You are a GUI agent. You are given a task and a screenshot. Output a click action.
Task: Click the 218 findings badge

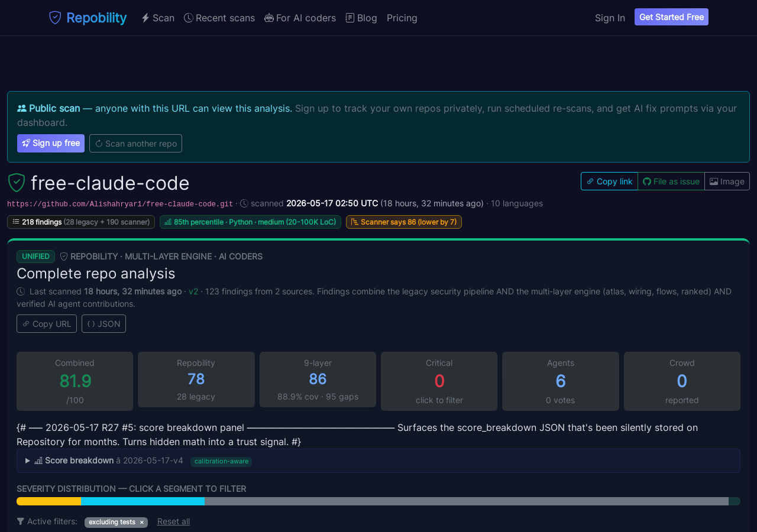pos(81,222)
